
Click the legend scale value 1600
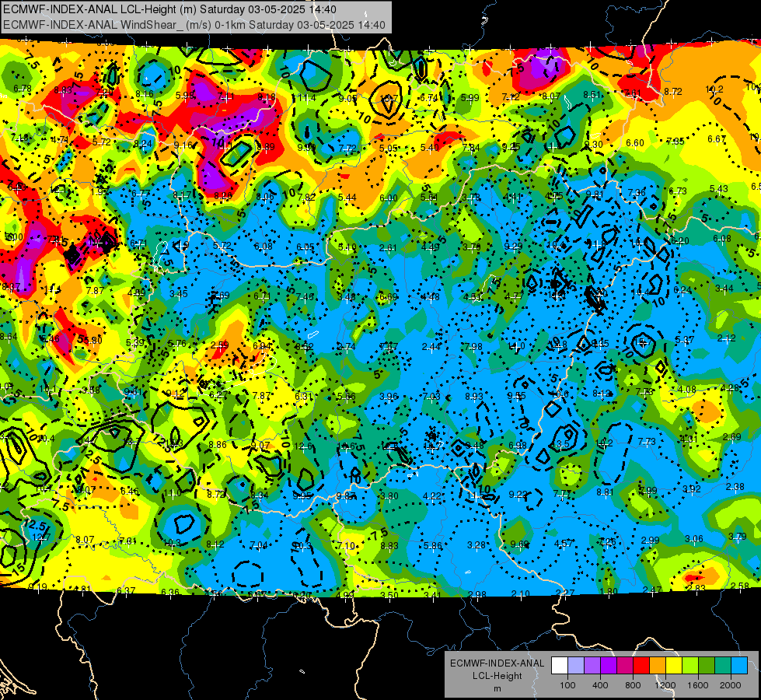point(698,685)
